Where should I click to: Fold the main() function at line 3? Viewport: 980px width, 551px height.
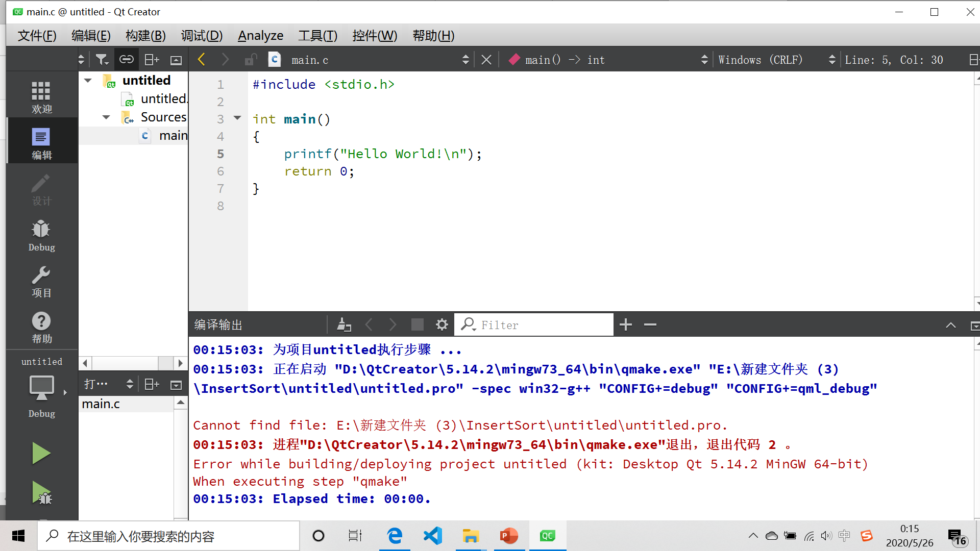(x=237, y=118)
